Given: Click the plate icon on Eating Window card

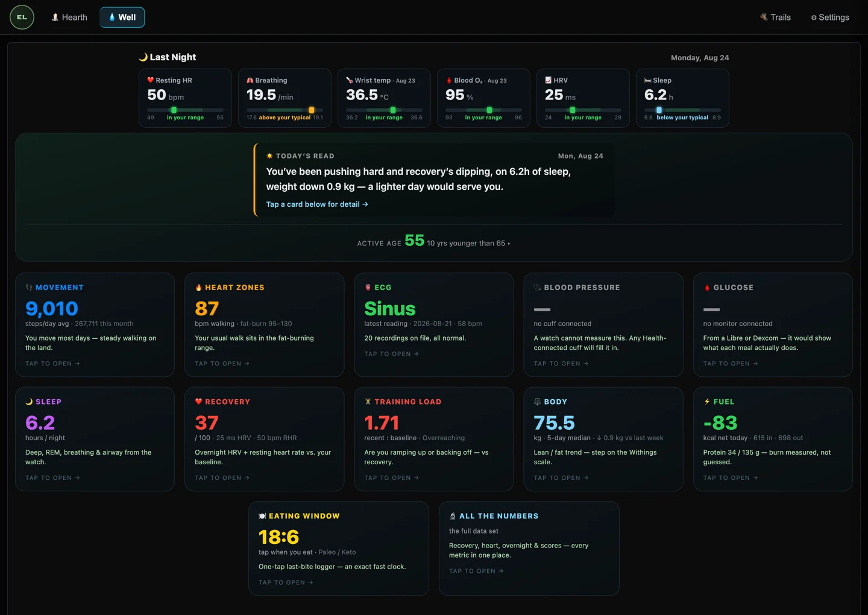Looking at the screenshot, I should click(x=262, y=516).
